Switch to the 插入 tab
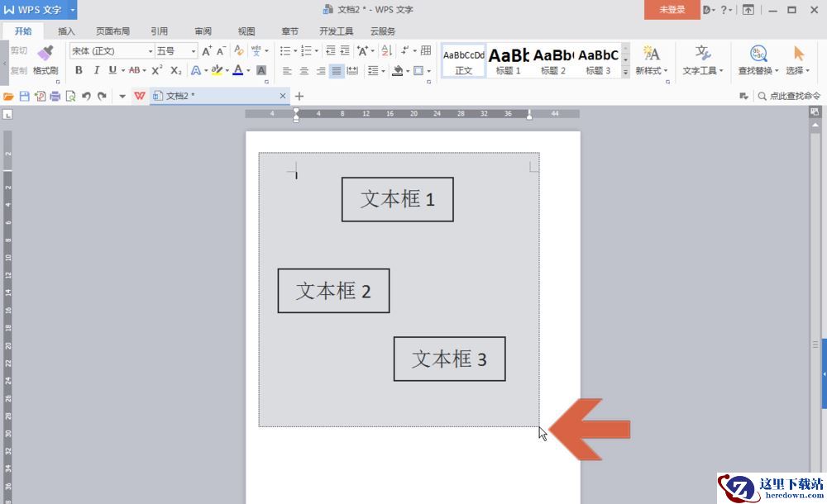This screenshot has width=827, height=504. pyautogui.click(x=66, y=31)
